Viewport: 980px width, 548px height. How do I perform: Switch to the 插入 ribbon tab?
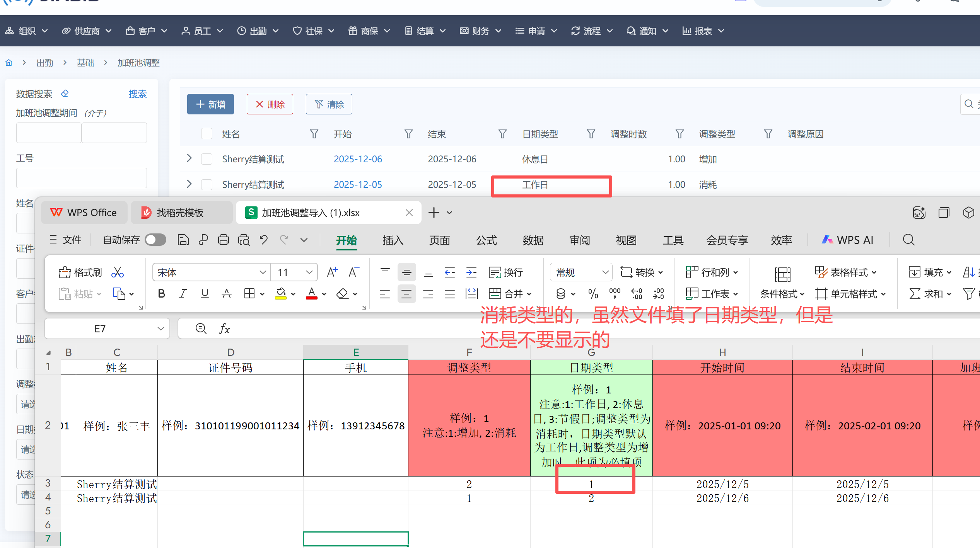tap(393, 240)
